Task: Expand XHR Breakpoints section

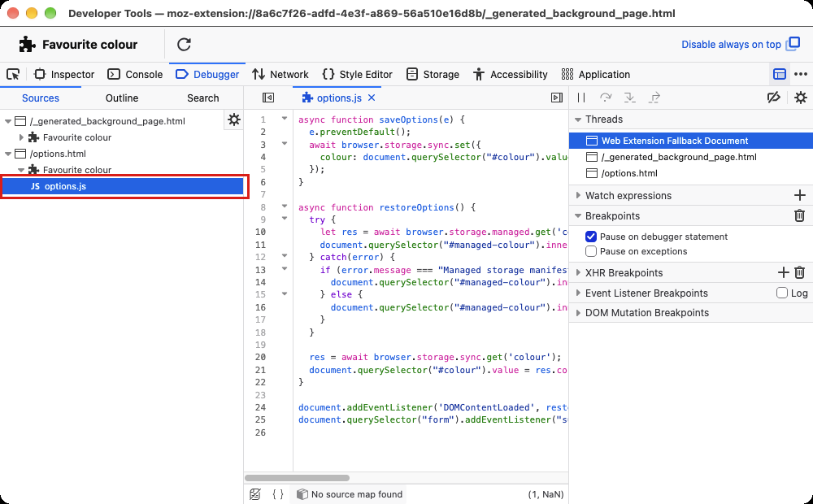Action: 577,273
